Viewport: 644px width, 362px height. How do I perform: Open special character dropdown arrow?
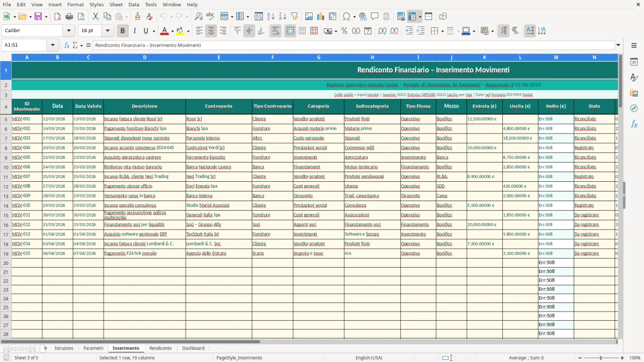tap(354, 17)
